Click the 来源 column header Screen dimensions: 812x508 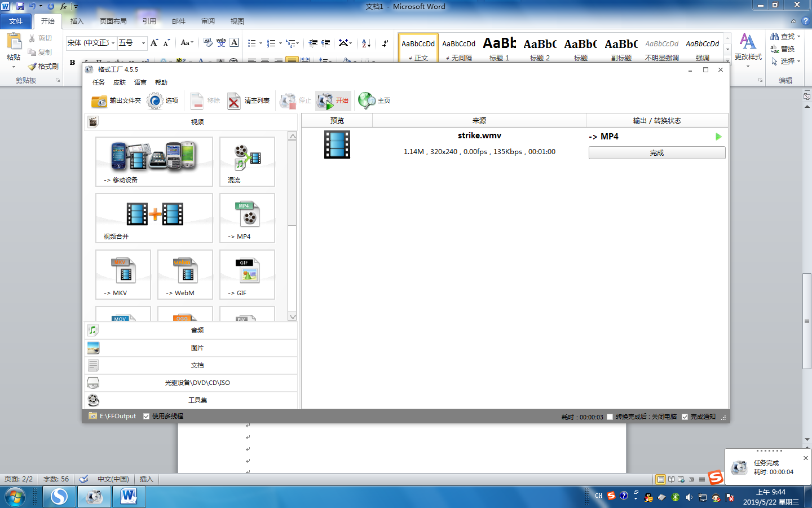479,121
